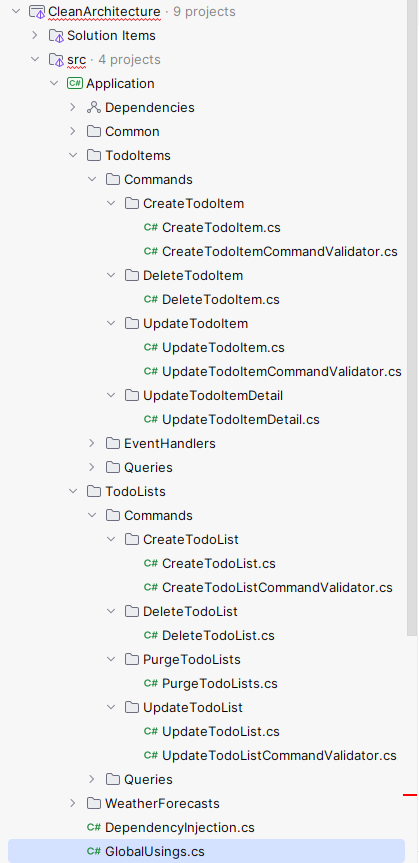Expand the Common folder
Viewport: 419px width, 863px height.
pos(73,131)
